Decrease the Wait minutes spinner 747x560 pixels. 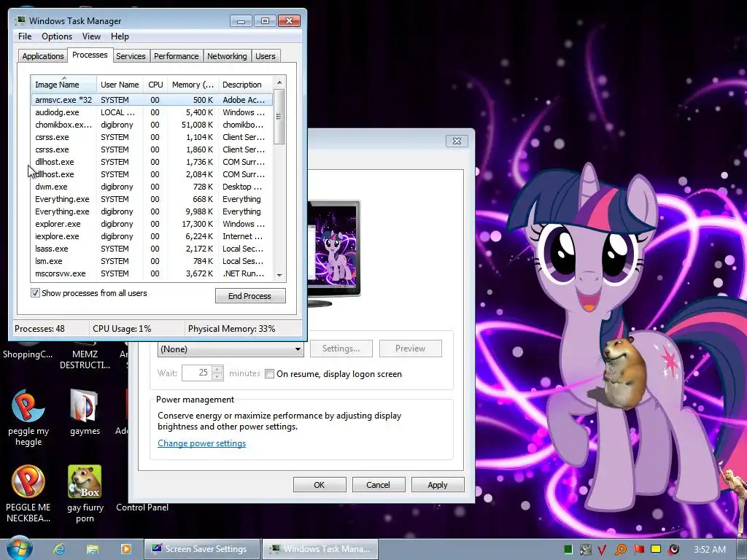[217, 377]
